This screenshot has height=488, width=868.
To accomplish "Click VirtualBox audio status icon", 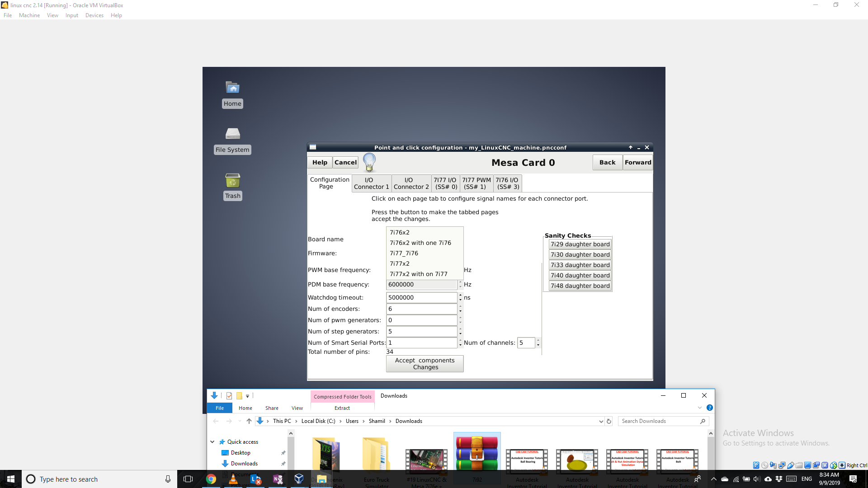I will (773, 465).
